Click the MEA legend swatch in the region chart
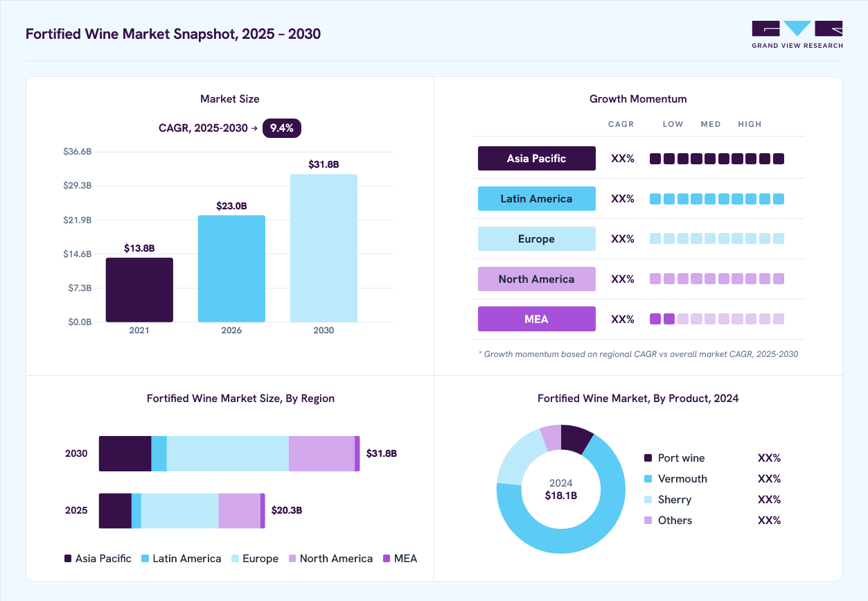 pos(387,558)
